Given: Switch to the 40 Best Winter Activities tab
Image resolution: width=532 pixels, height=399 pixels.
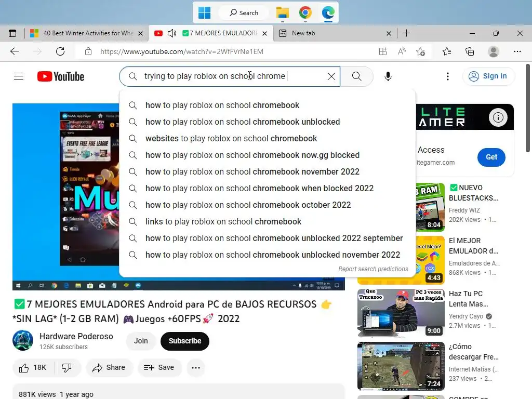Looking at the screenshot, I should click(87, 33).
